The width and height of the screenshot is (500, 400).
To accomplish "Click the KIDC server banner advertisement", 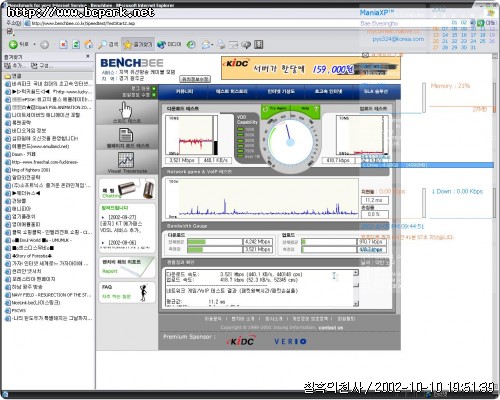I will point(311,68).
